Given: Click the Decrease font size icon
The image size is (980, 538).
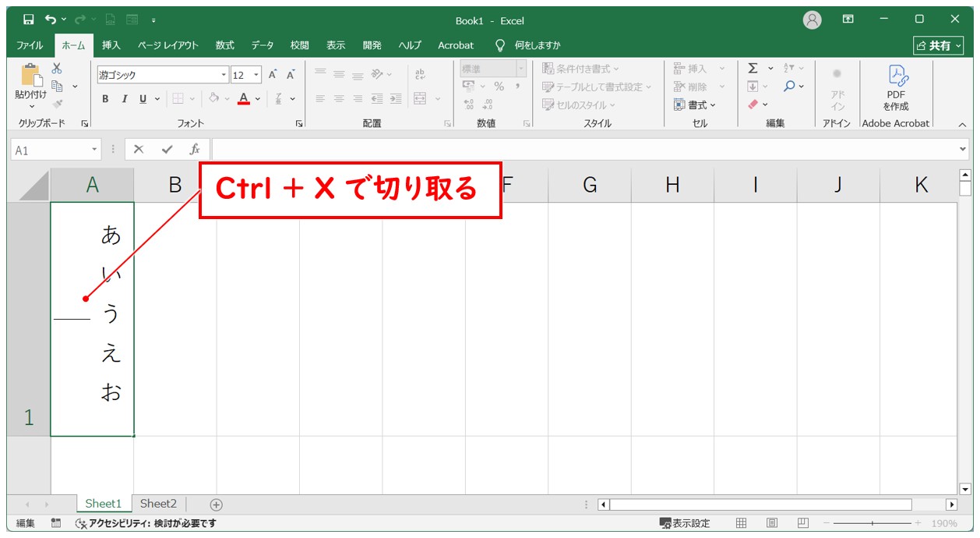Looking at the screenshot, I should click(x=291, y=75).
